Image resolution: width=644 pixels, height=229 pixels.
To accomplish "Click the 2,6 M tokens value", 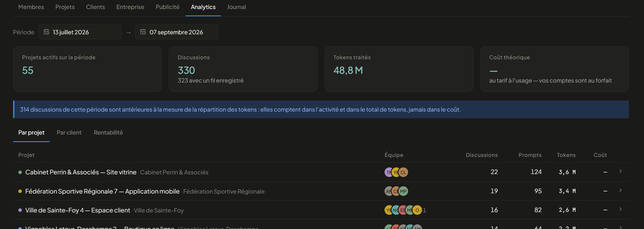I will pyautogui.click(x=567, y=210).
